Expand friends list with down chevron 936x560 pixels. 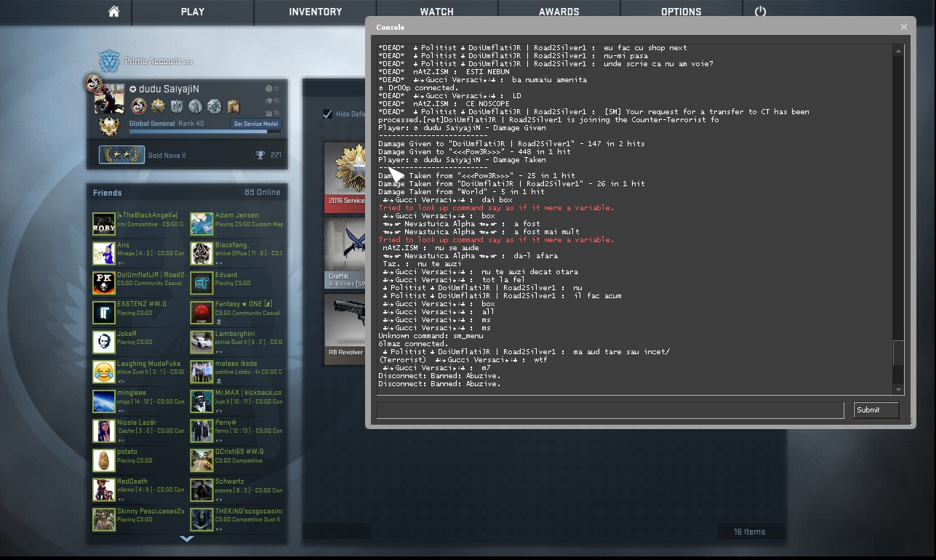[x=187, y=539]
